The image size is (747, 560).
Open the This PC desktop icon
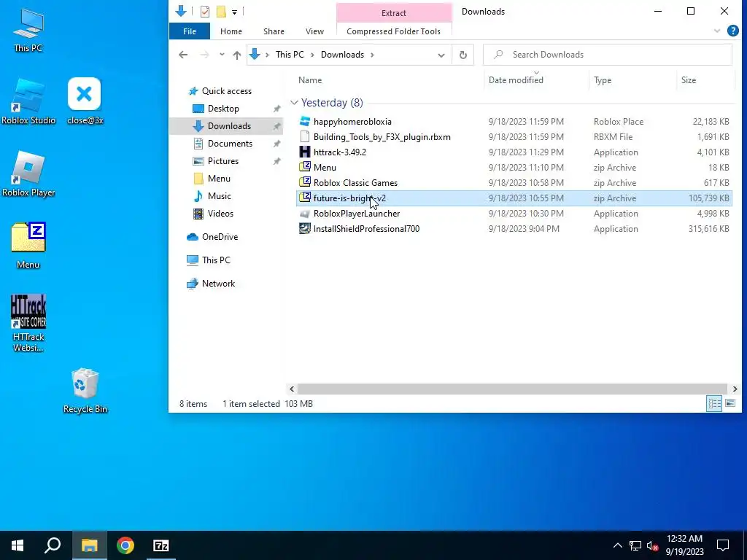click(x=28, y=29)
